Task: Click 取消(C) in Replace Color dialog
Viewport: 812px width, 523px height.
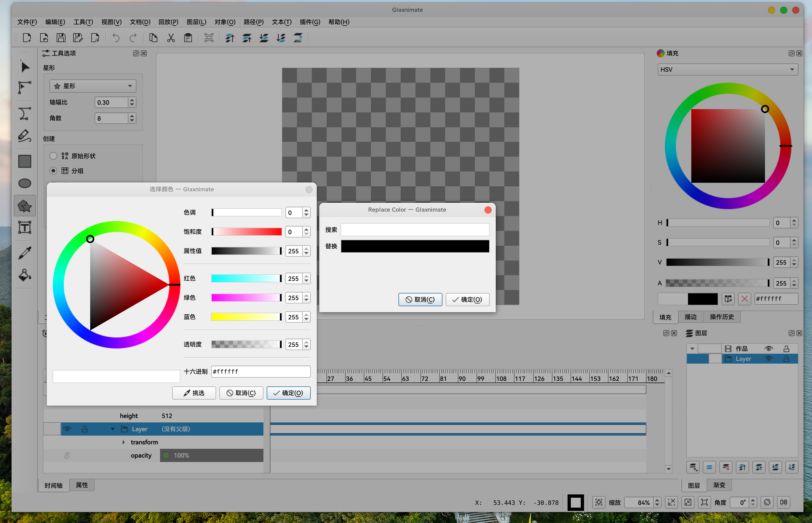Action: click(420, 300)
